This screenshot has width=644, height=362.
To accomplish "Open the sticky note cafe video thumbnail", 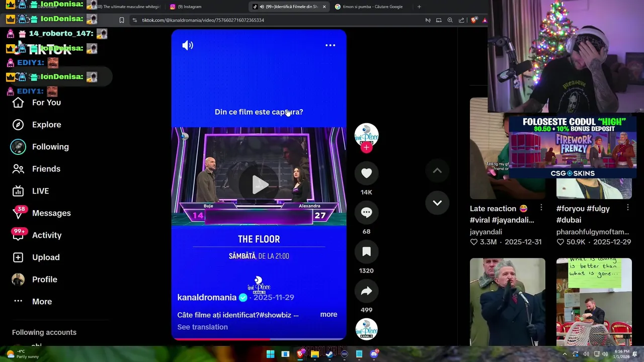I will click(594, 302).
